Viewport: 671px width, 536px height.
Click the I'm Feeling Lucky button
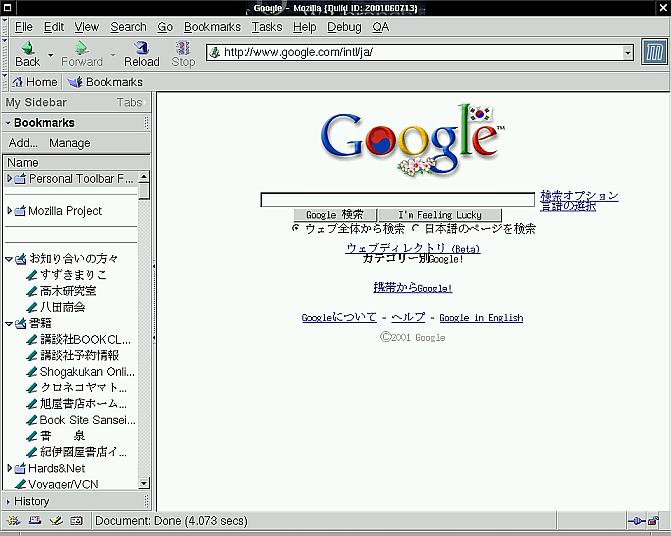click(x=440, y=215)
